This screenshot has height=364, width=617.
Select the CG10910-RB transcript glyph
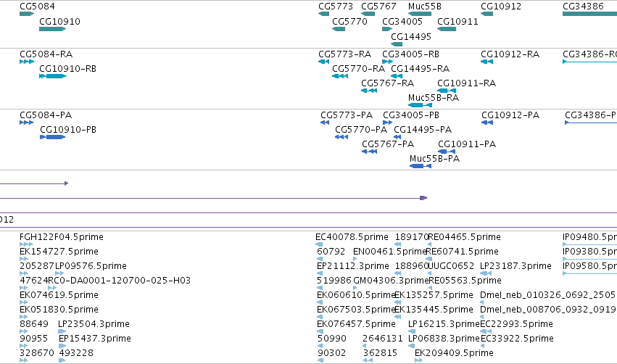(52, 76)
